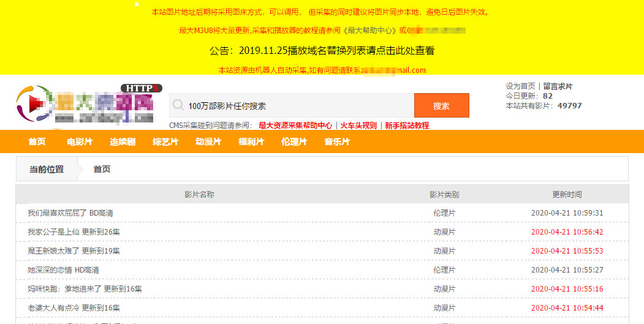Open the 连续剧 navigation category
The image size is (644, 324).
pos(123,141)
